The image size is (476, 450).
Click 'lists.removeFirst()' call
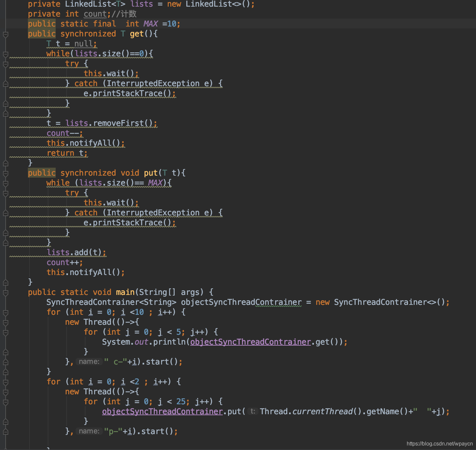[109, 123]
